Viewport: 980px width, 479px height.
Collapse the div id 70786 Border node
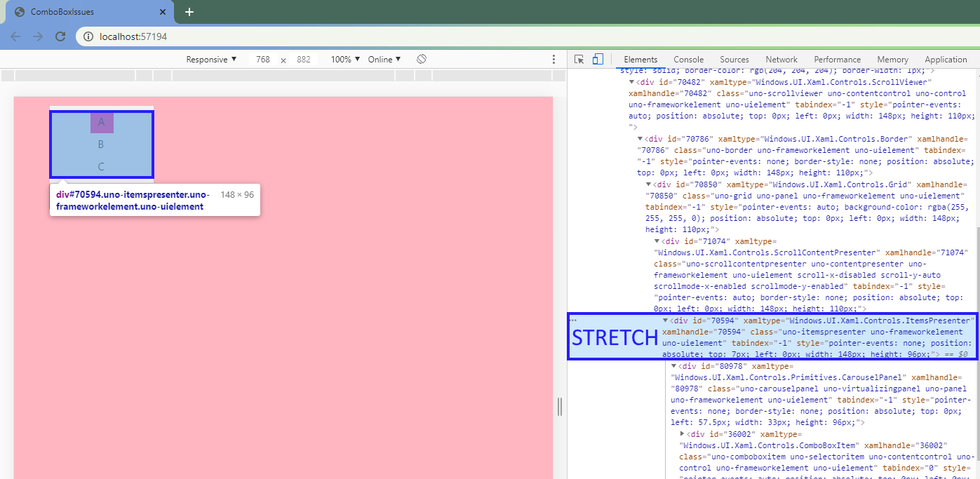pos(640,139)
